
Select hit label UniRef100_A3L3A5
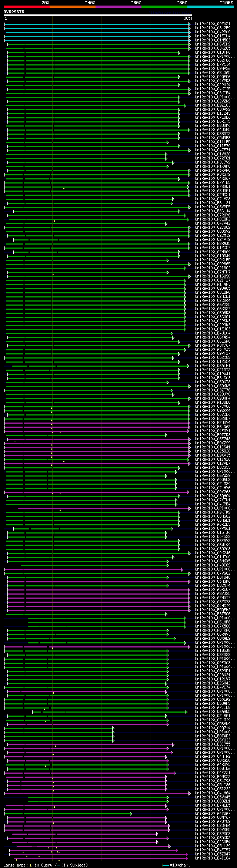pos(213,73)
